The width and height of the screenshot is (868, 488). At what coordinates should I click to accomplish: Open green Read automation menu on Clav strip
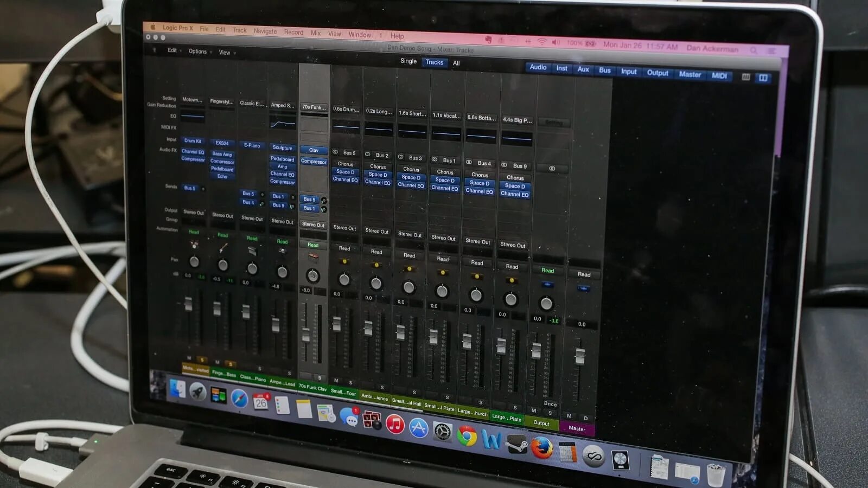tap(313, 245)
